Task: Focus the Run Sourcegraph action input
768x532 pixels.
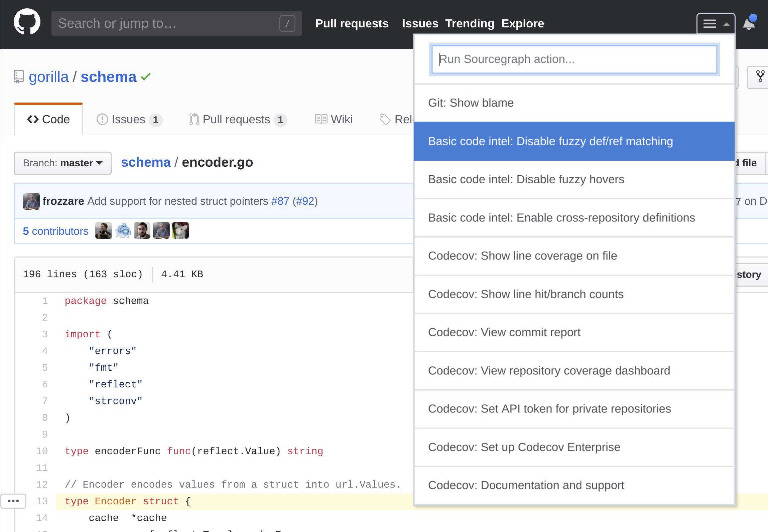Action: 574,59
